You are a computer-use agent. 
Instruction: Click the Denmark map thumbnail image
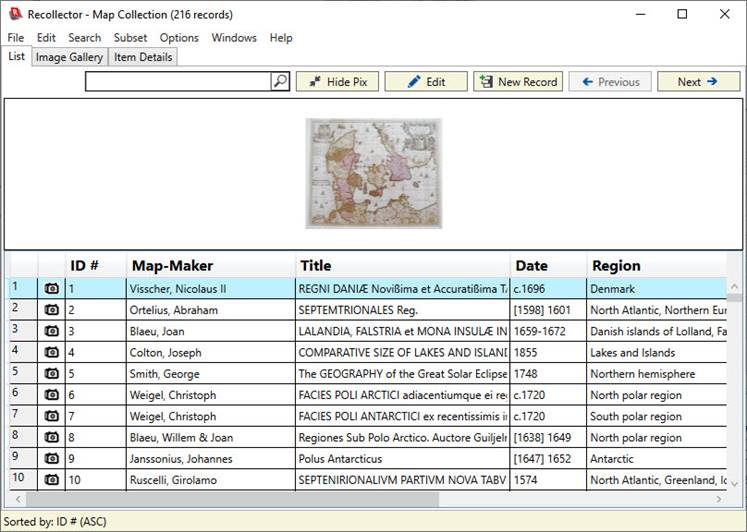pyautogui.click(x=374, y=173)
